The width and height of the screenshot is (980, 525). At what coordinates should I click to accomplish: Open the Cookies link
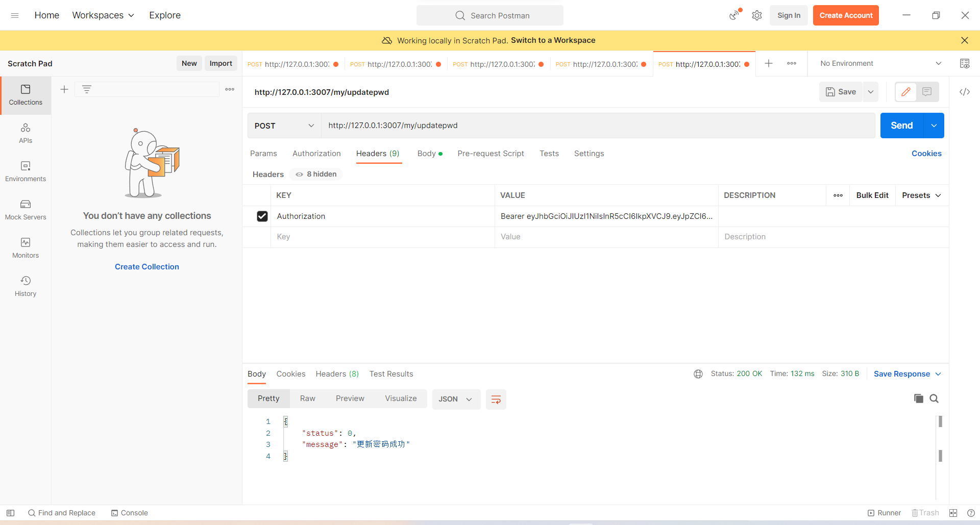926,154
